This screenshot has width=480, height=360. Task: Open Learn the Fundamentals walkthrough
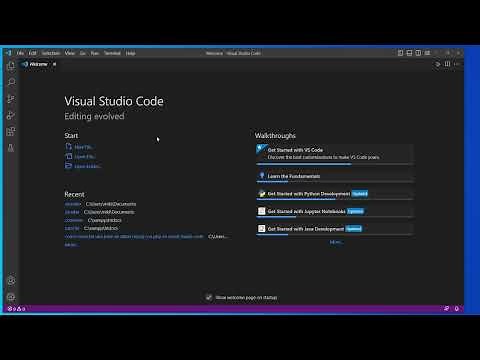pyautogui.click(x=335, y=176)
